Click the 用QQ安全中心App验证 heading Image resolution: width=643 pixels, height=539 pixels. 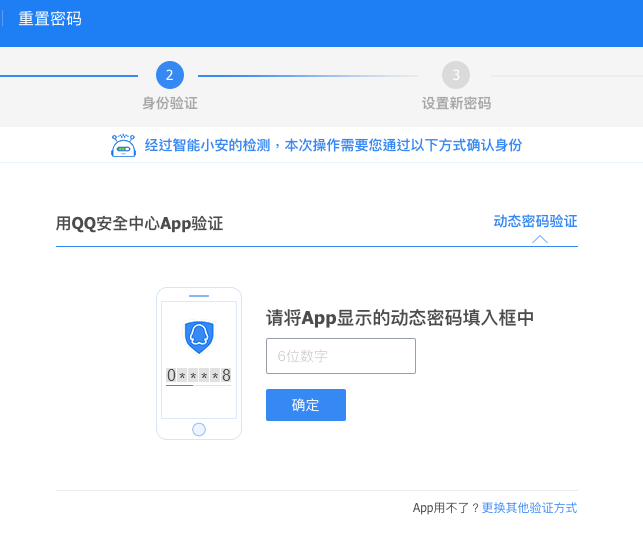point(139,224)
